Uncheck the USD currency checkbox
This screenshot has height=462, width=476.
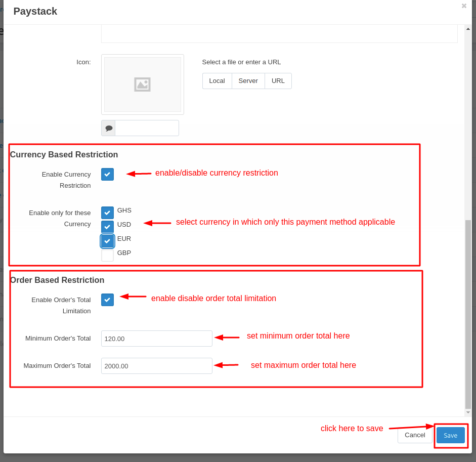pyautogui.click(x=107, y=227)
